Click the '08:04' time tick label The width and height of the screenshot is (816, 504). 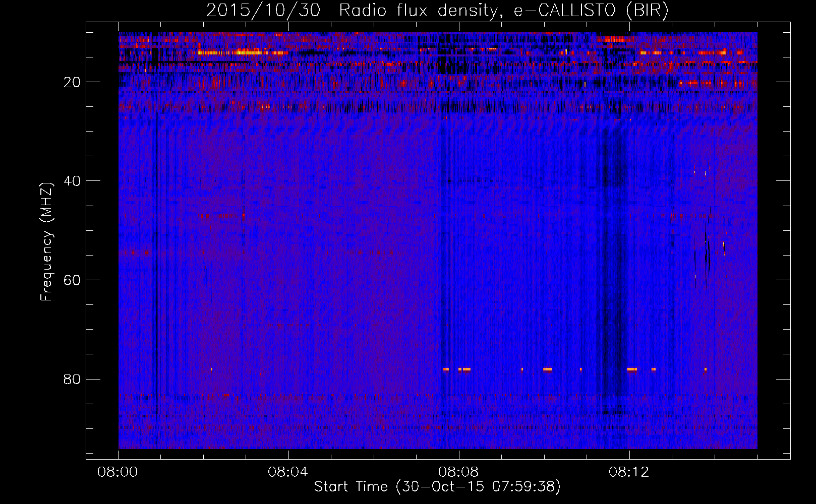tap(288, 472)
